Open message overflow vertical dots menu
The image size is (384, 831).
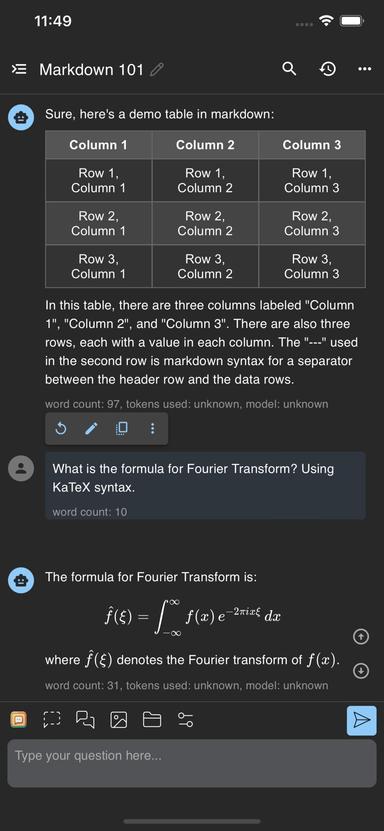point(153,429)
